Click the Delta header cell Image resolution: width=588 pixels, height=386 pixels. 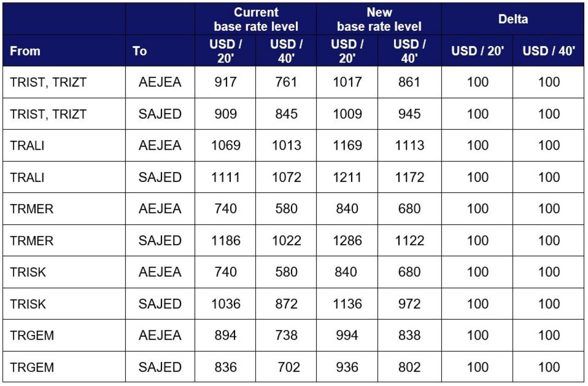tap(513, 19)
